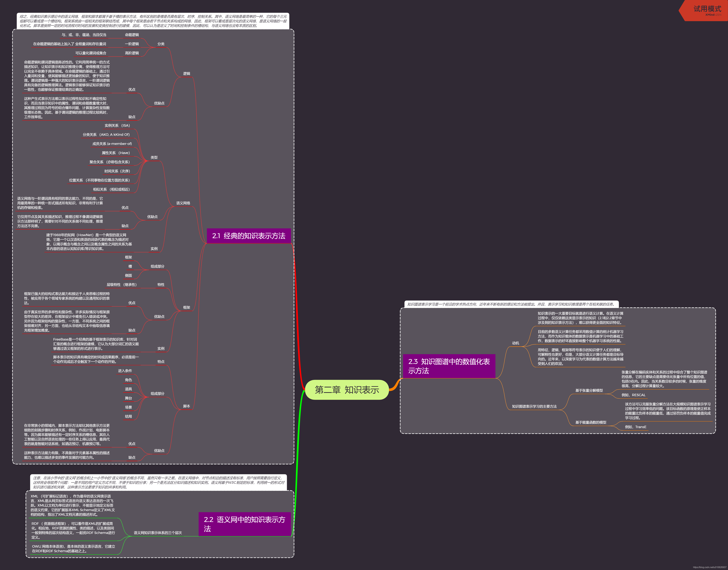Select the 脚本 branch node
The image size is (728, 570).
pyautogui.click(x=186, y=406)
